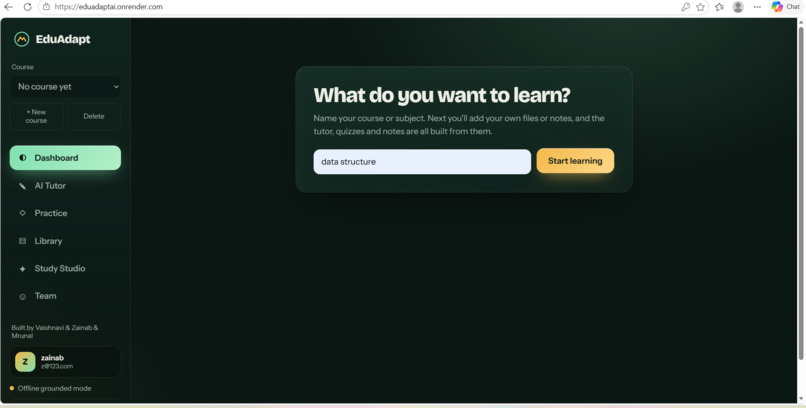Switch to the AI Tutor section

[65, 186]
